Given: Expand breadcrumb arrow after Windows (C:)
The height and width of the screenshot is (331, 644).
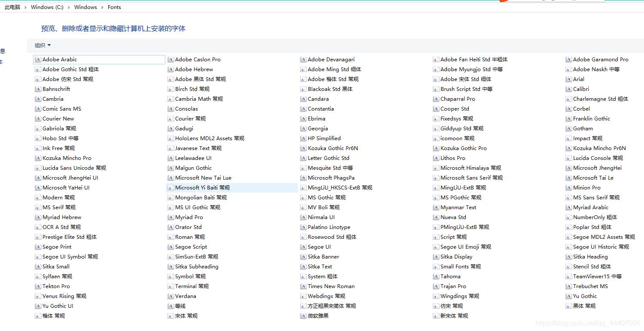Looking at the screenshot, I should pos(69,7).
